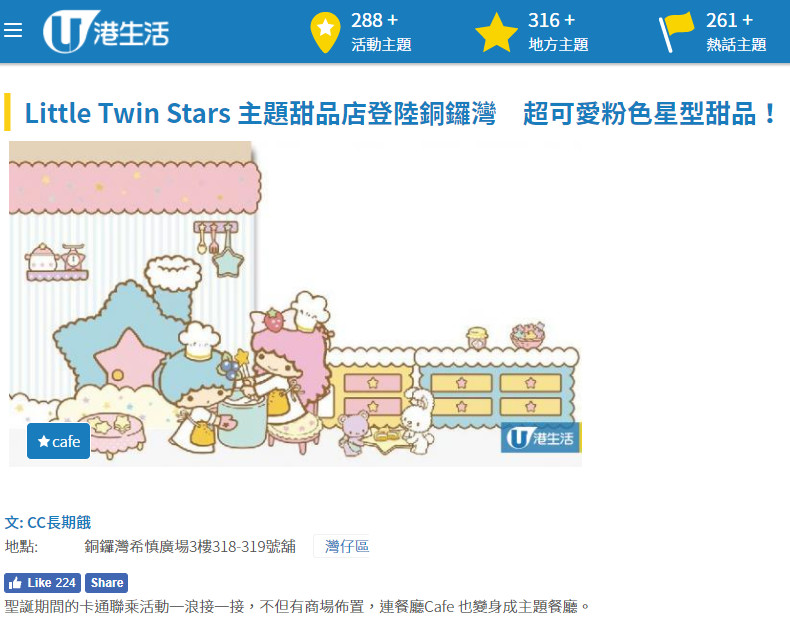The height and width of the screenshot is (620, 790).
Task: Open 熱話主題 with 261+ count
Action: coord(736,32)
